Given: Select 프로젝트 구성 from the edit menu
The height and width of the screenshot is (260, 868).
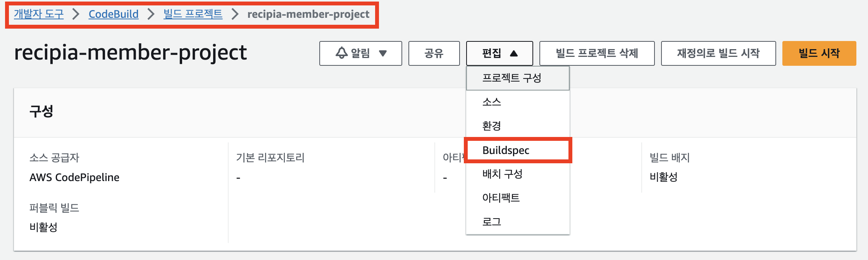Looking at the screenshot, I should [x=512, y=78].
